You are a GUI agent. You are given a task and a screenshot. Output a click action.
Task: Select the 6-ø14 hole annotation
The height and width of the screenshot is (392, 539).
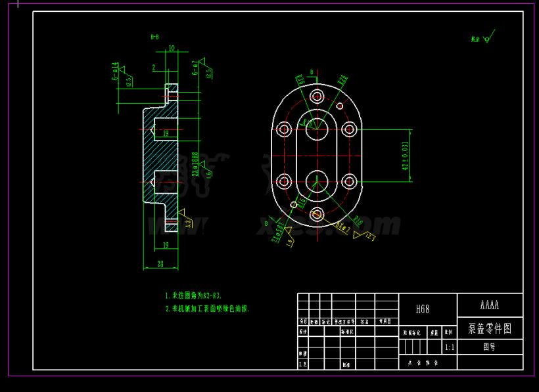115,72
